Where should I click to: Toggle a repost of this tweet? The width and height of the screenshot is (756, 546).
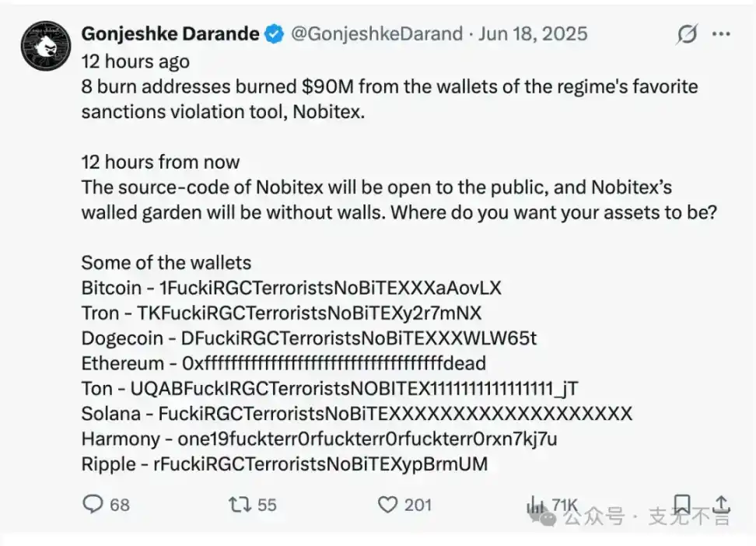click(x=240, y=504)
